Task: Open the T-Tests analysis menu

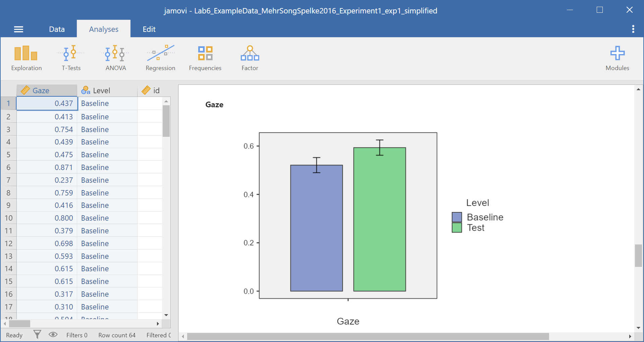Action: point(71,58)
